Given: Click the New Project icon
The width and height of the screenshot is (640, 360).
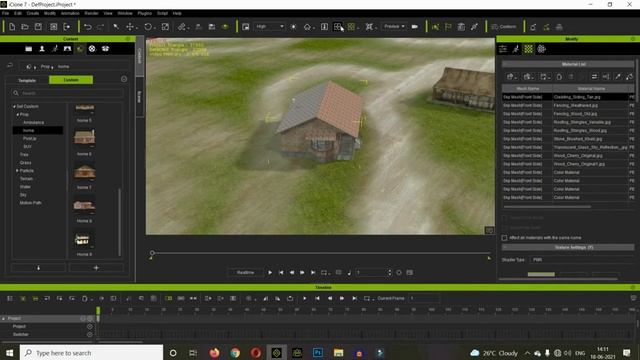Looking at the screenshot, I should [x=12, y=27].
